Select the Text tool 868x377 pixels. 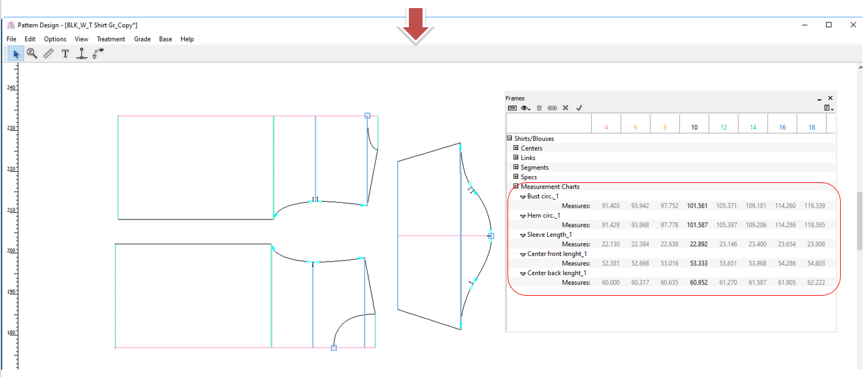pyautogui.click(x=65, y=54)
